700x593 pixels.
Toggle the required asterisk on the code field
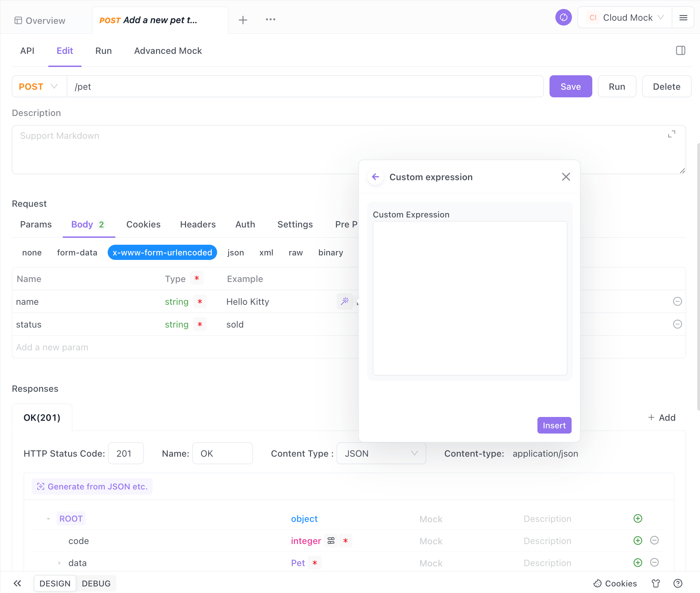pos(346,541)
